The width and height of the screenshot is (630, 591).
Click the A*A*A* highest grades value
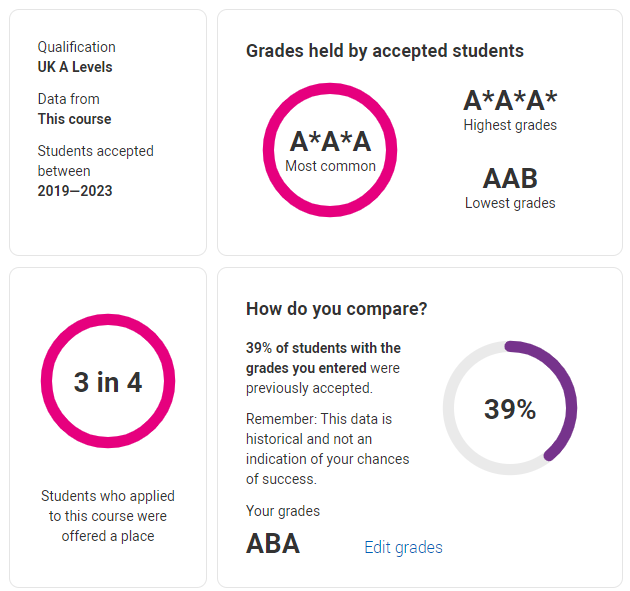510,101
